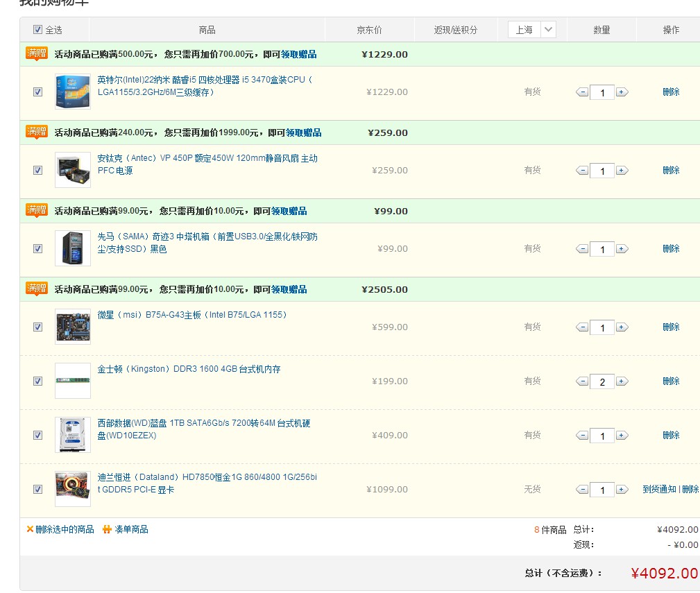Delete the Intel i5 3470 CPU from cart

pos(671,92)
